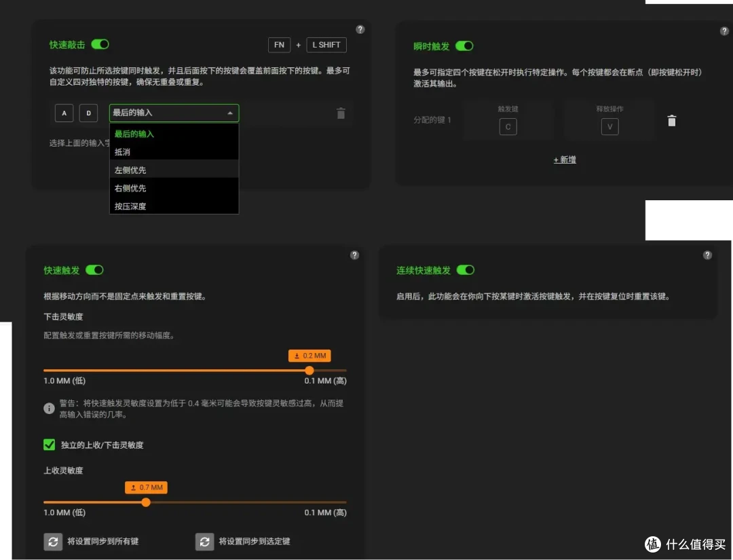Screen dimensions: 733x560
Task: Click the D key button
Action: (x=88, y=113)
